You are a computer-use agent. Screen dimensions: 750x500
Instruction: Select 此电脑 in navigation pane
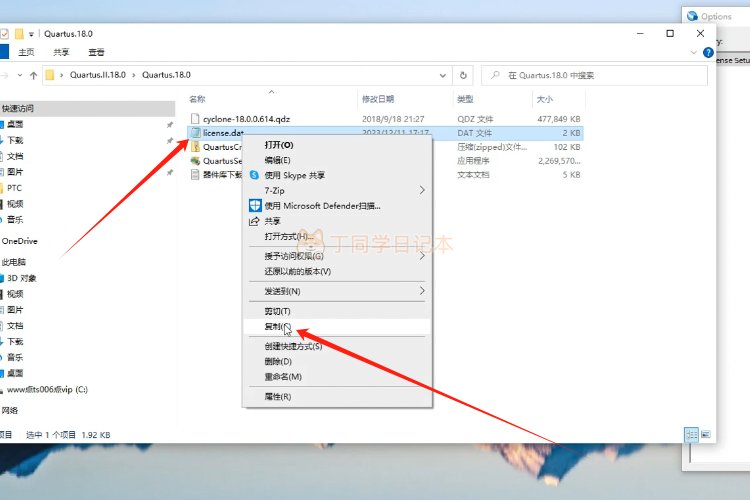tap(14, 262)
